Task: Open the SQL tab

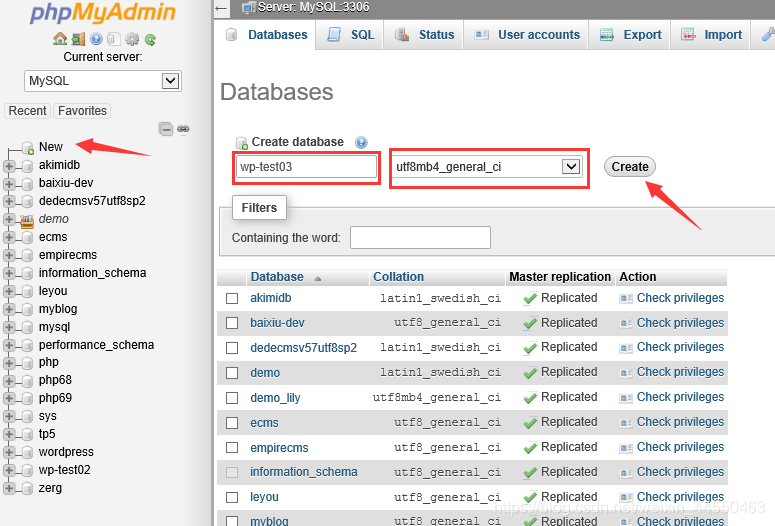Action: click(x=350, y=35)
